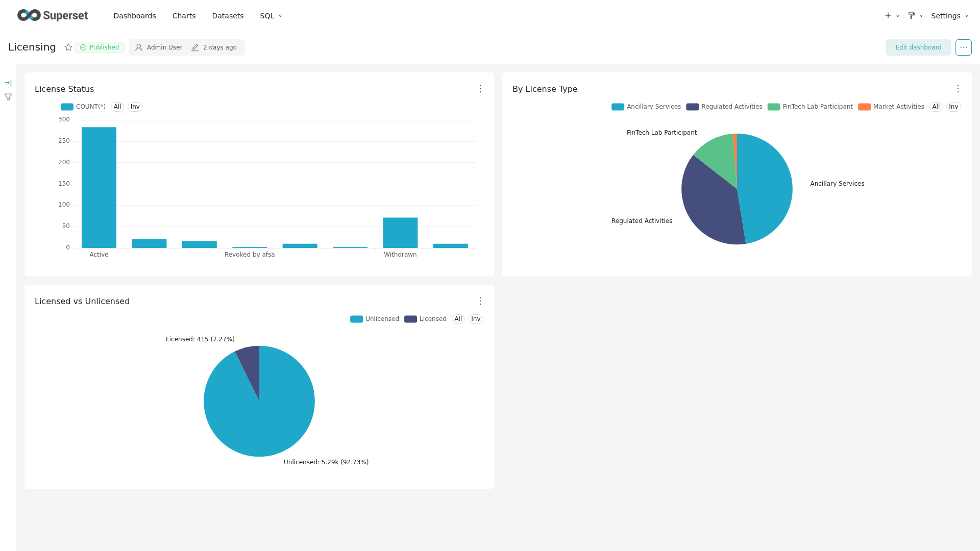Click Inv button in By License Type legend
This screenshot has height=551, width=980.
[953, 107]
